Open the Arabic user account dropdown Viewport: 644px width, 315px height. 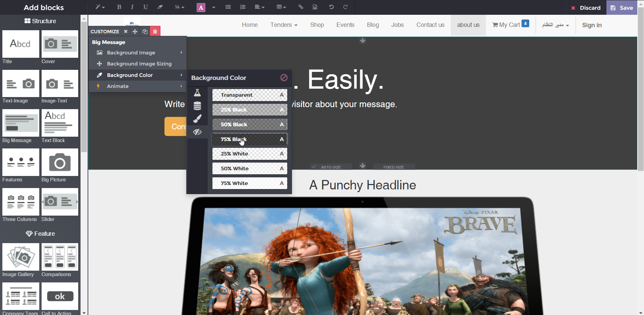click(x=556, y=25)
